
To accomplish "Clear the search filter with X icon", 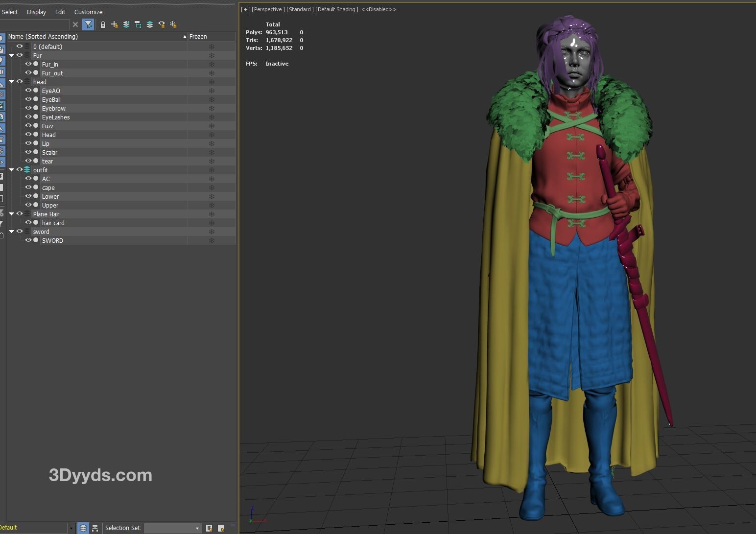I will (75, 24).
